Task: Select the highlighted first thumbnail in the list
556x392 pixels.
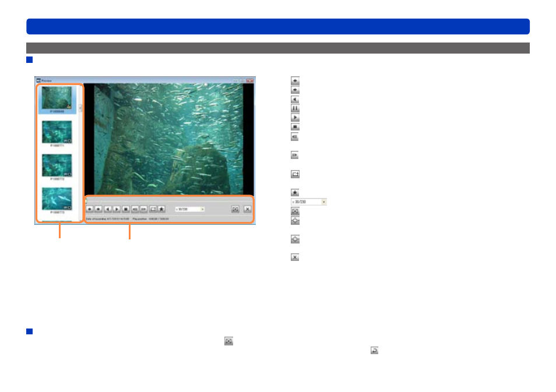Action: (57, 100)
